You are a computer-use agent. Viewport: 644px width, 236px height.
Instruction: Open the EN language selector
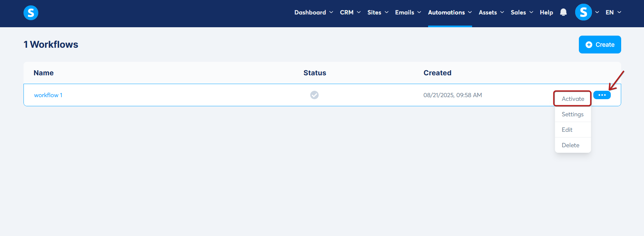(613, 12)
